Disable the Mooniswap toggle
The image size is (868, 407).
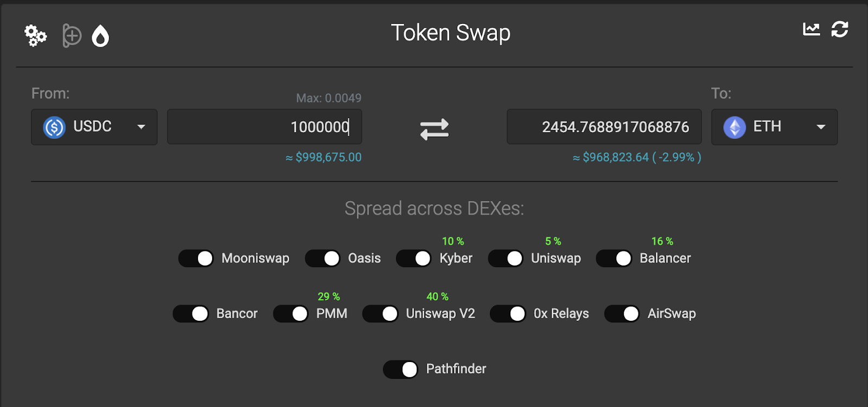click(196, 259)
